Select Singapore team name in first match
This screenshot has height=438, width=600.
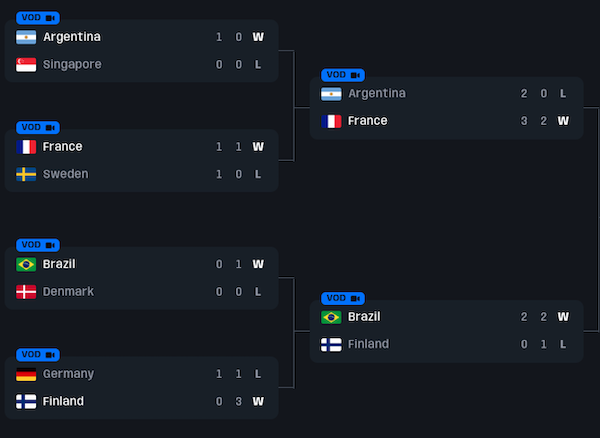click(x=72, y=65)
